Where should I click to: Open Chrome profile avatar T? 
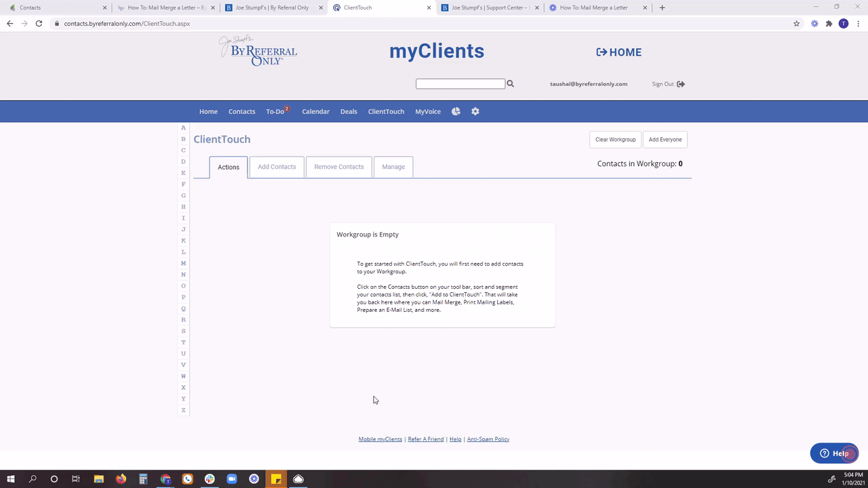point(844,23)
